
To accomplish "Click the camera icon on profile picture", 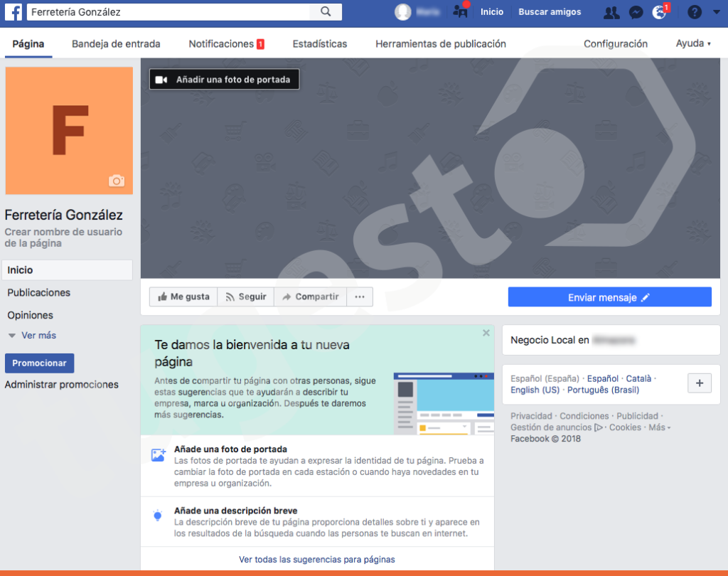I will pyautogui.click(x=117, y=180).
